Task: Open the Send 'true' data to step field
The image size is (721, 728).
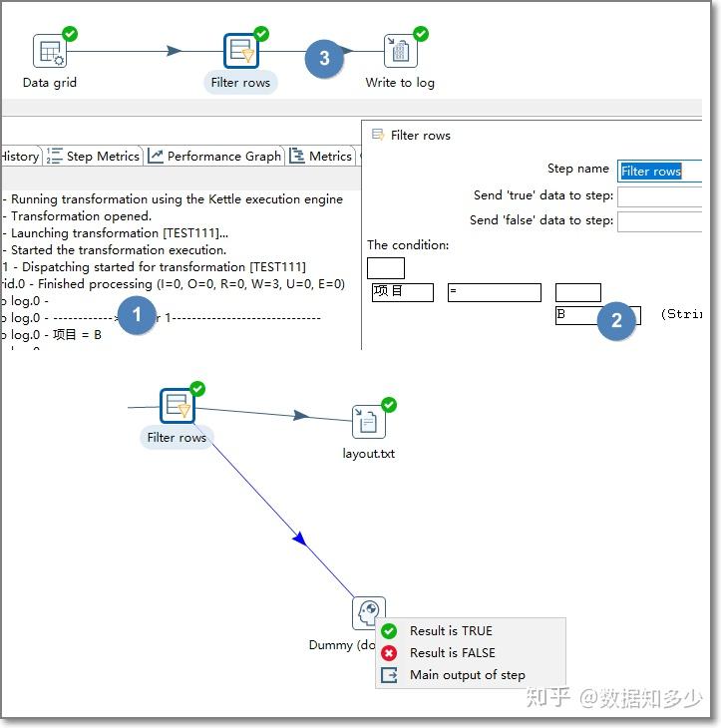Action: click(659, 196)
